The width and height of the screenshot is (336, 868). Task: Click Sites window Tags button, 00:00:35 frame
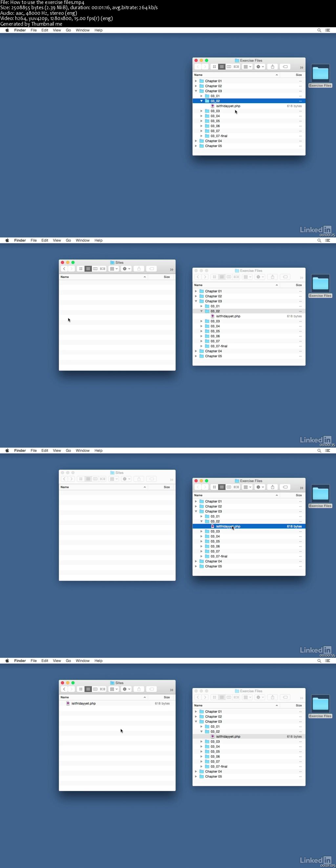pyautogui.click(x=152, y=269)
